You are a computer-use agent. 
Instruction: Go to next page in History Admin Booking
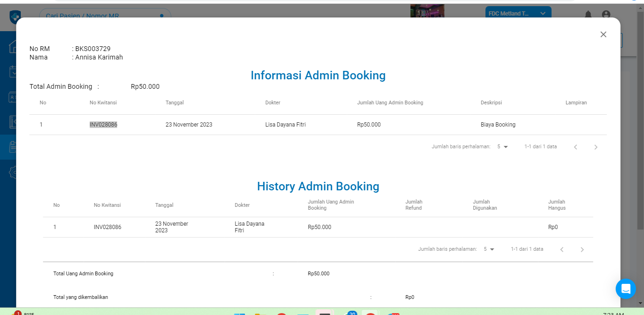point(582,249)
